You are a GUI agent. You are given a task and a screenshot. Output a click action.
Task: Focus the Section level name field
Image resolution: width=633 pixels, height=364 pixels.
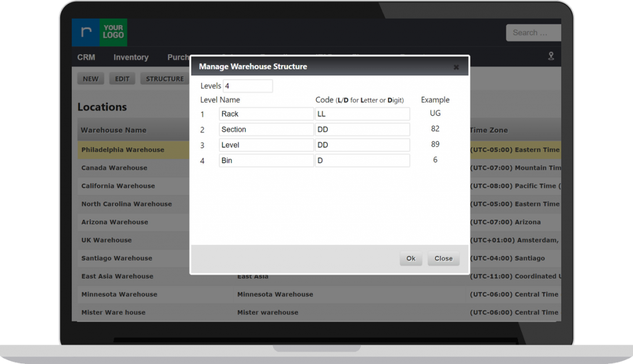coord(266,130)
